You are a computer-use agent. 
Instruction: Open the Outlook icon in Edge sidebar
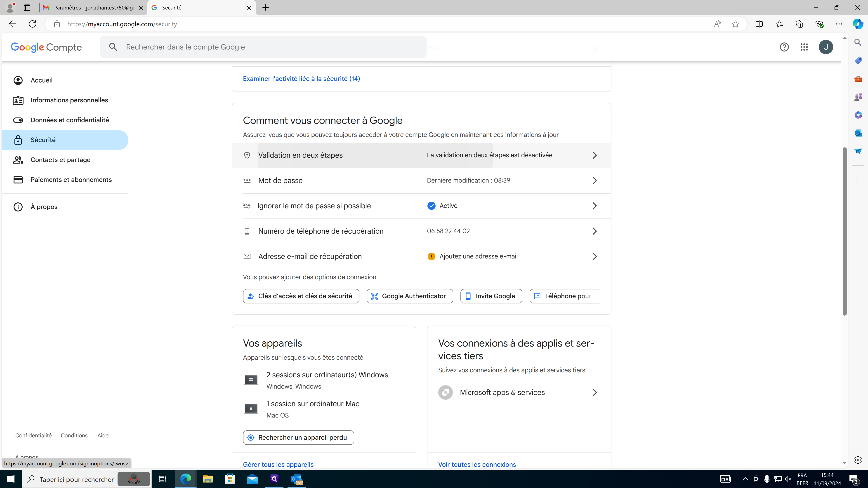tap(858, 133)
